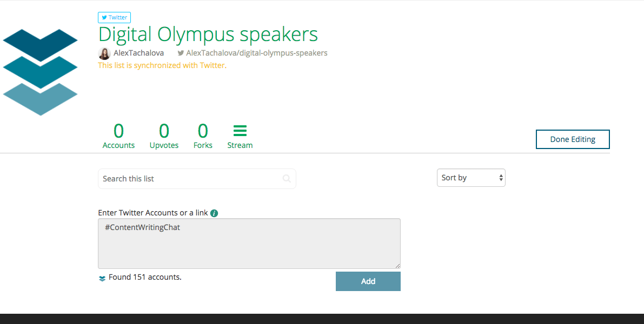Open the Forks count tab
The image size is (644, 324).
tap(203, 136)
